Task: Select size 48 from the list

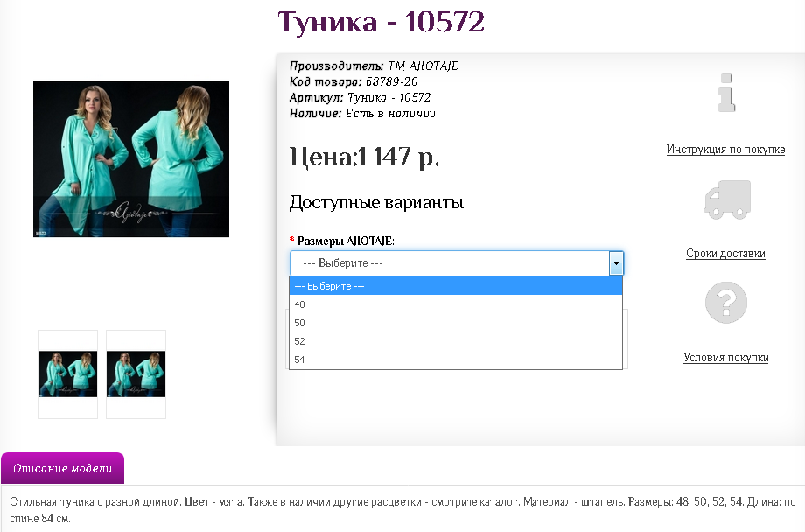Action: click(x=456, y=304)
